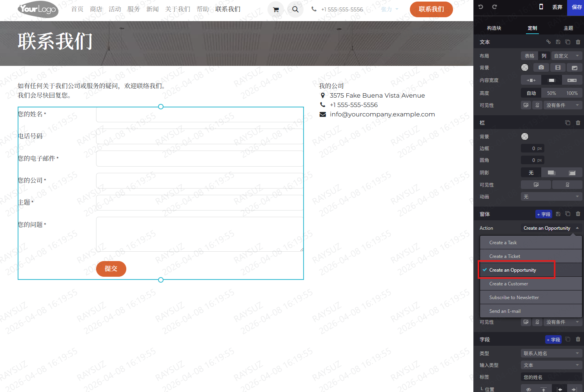Align label to the left

click(560, 390)
